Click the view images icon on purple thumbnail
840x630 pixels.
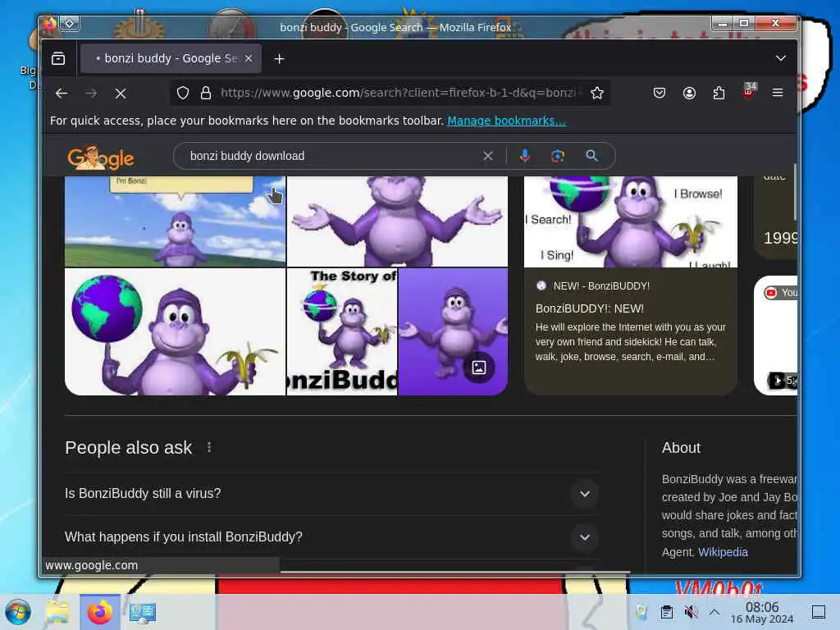click(x=479, y=367)
